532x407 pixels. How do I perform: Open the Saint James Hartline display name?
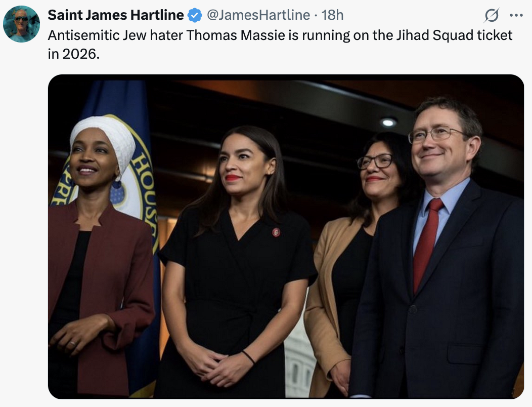[x=116, y=15]
